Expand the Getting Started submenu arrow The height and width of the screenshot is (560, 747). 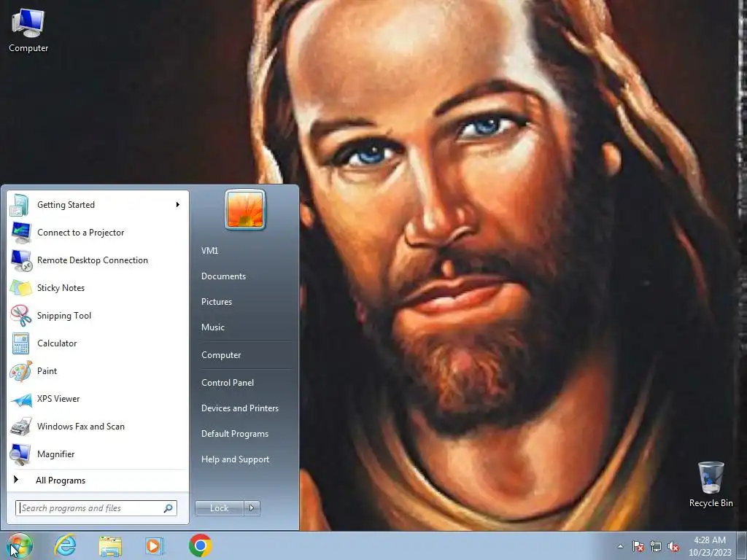178,205
